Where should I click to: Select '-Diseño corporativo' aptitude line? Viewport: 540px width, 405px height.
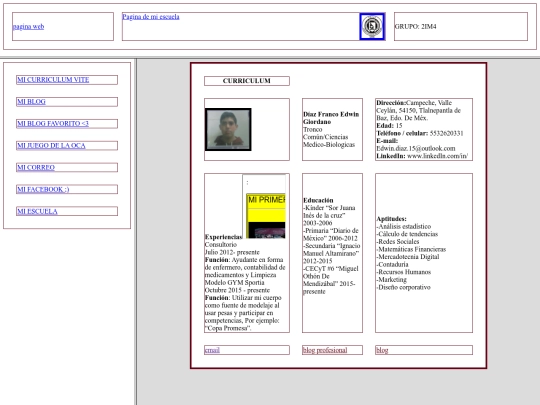[403, 287]
